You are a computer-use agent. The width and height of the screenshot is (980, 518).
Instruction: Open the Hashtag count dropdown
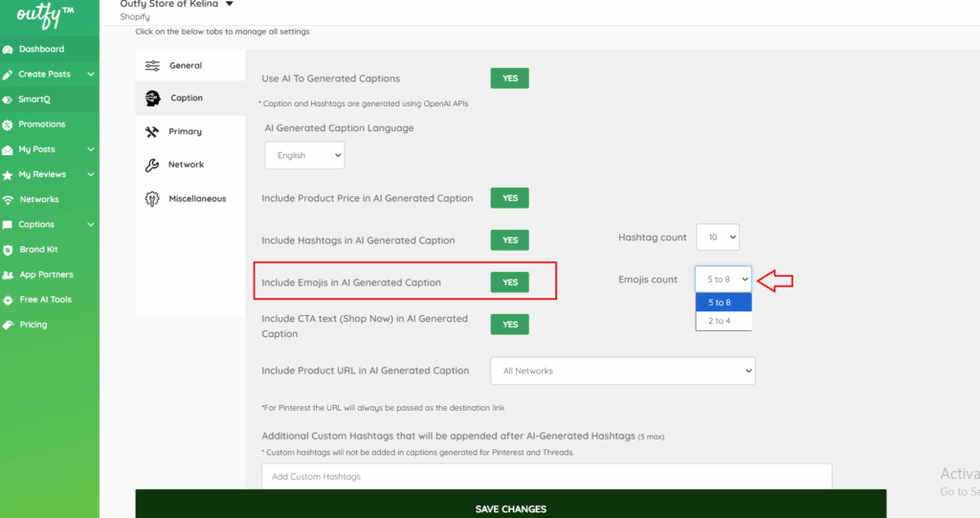(x=718, y=237)
